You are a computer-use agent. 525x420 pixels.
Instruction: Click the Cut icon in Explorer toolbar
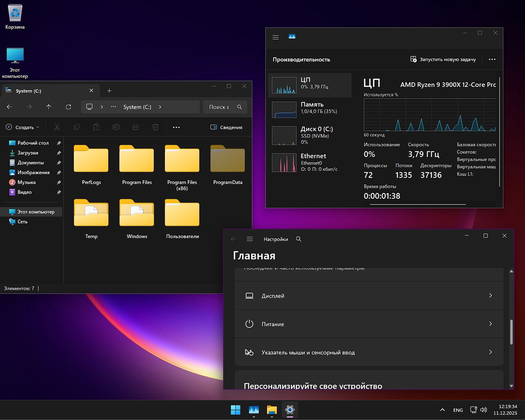(57, 127)
